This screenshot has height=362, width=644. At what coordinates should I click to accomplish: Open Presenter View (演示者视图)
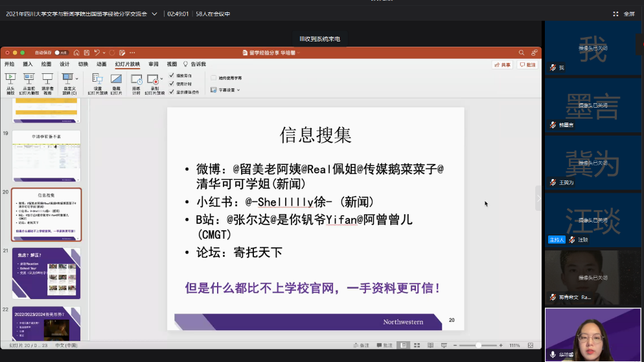[x=47, y=79]
